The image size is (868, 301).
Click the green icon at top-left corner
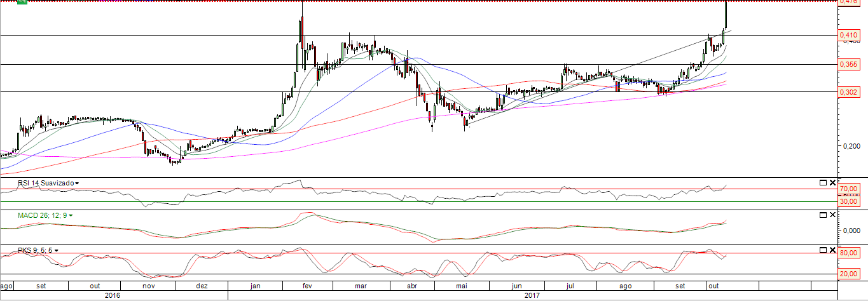(x=22, y=2)
